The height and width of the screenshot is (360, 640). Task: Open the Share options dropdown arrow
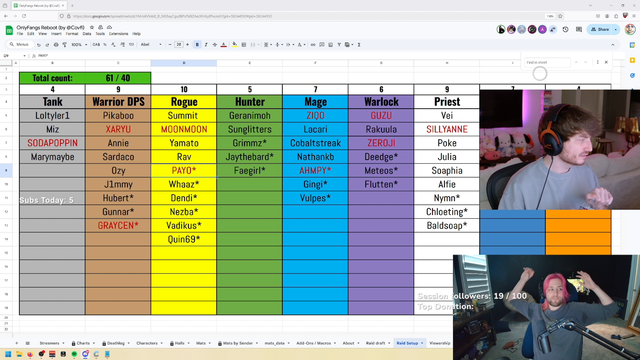click(616, 29)
